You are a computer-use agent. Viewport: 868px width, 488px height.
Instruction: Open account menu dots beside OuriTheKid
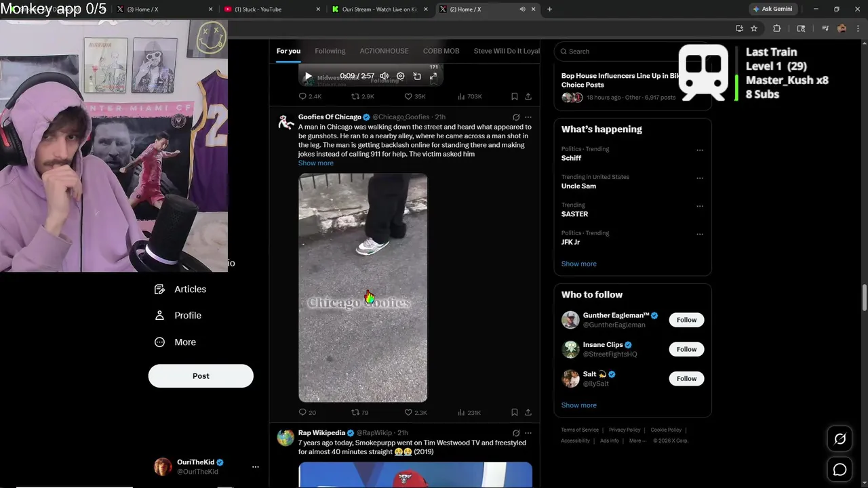pos(255,467)
